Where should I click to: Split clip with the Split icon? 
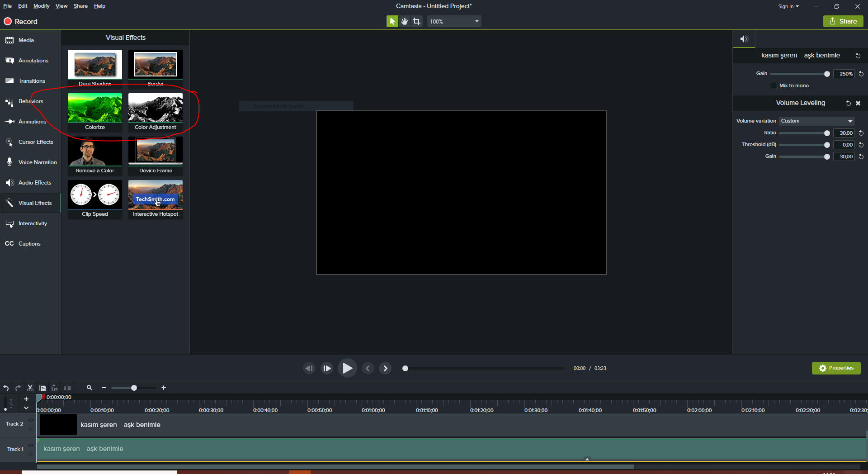tap(67, 388)
